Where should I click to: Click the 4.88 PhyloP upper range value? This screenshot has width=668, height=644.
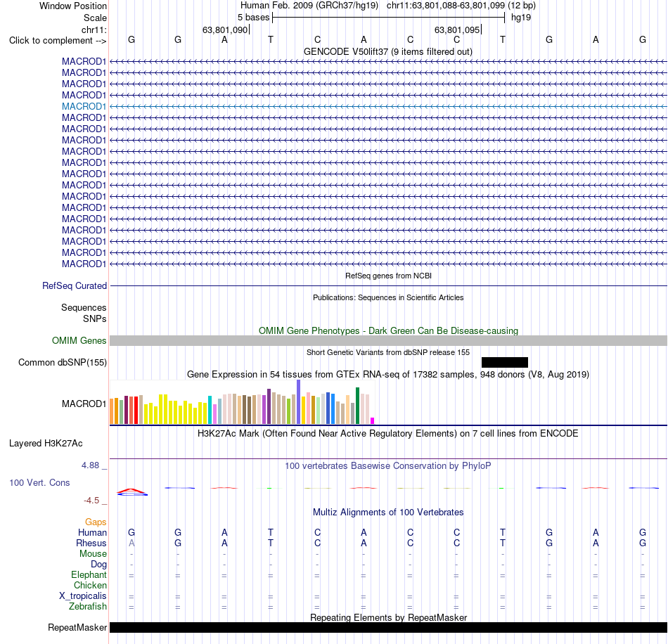90,465
